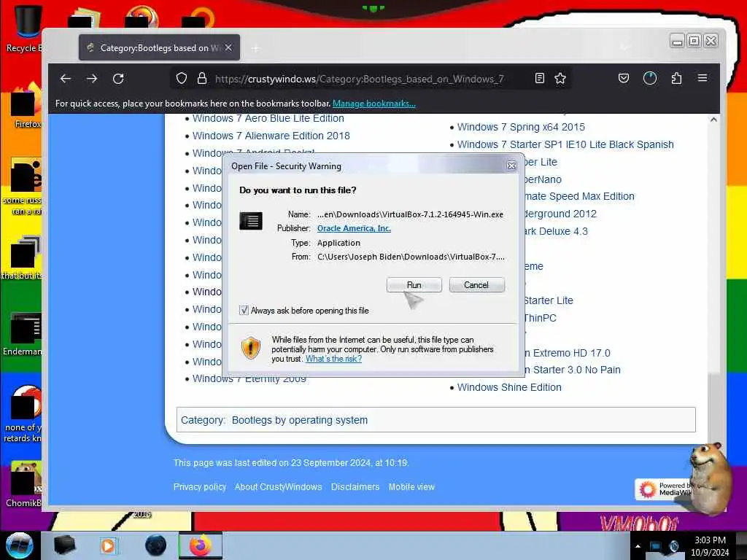Open the Pocket save icon
The height and width of the screenshot is (560, 747).
coord(624,78)
